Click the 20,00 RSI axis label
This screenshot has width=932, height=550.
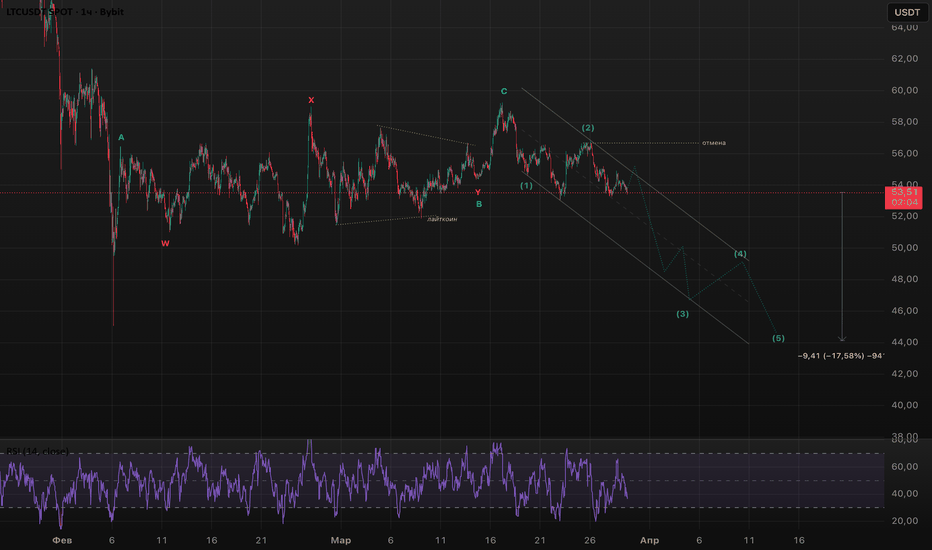point(905,520)
